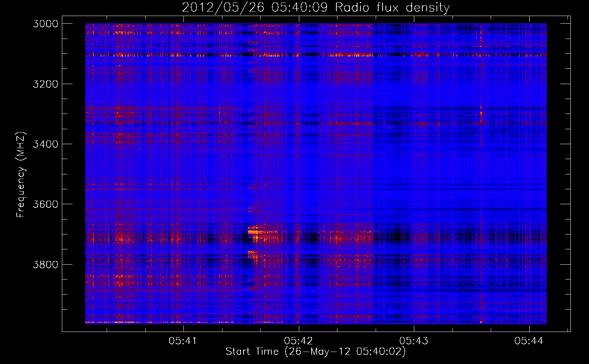
Task: Click the "Start Time (26-May-12 05:40:02)" label
Action: pyautogui.click(x=316, y=352)
